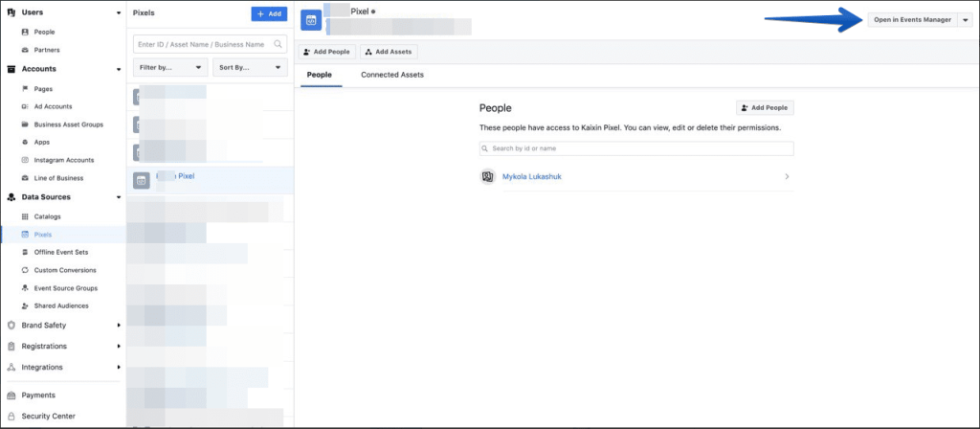
Task: Click the blue Add button for Pixels
Action: tap(269, 14)
